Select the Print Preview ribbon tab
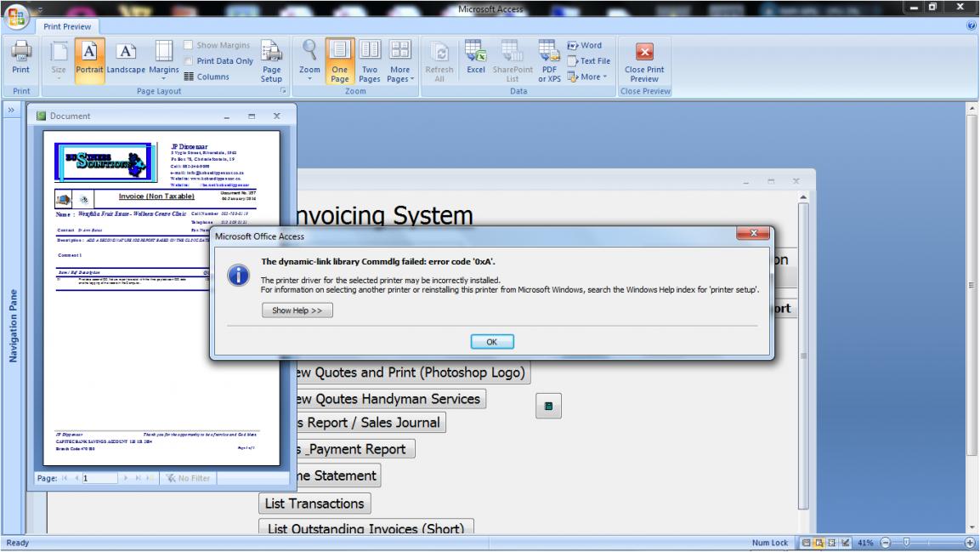The height and width of the screenshot is (552, 980). 67,26
